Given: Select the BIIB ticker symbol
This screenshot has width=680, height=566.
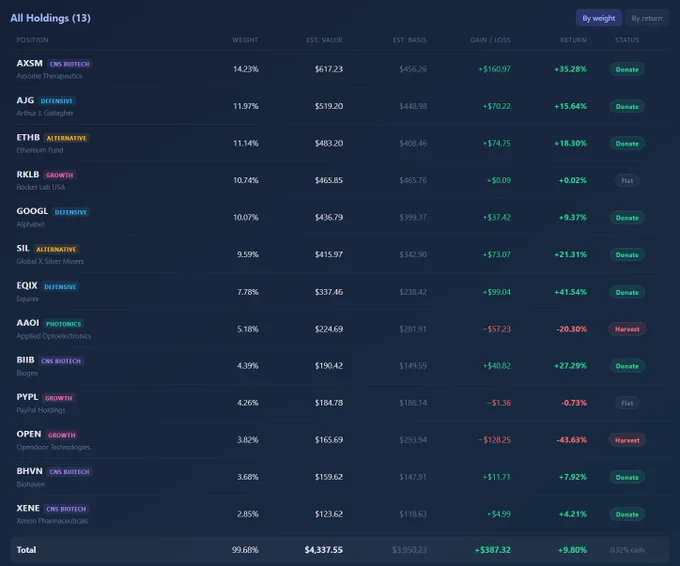Looking at the screenshot, I should (25, 360).
